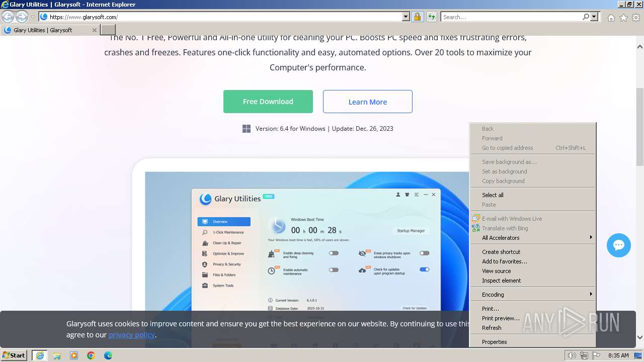Choose View source in context menu
This screenshot has height=362, width=644.
point(532,271)
